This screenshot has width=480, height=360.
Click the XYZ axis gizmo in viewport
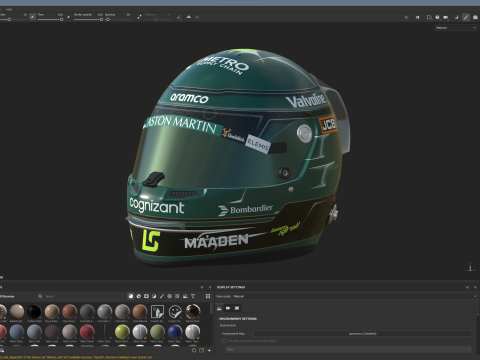pos(470,267)
